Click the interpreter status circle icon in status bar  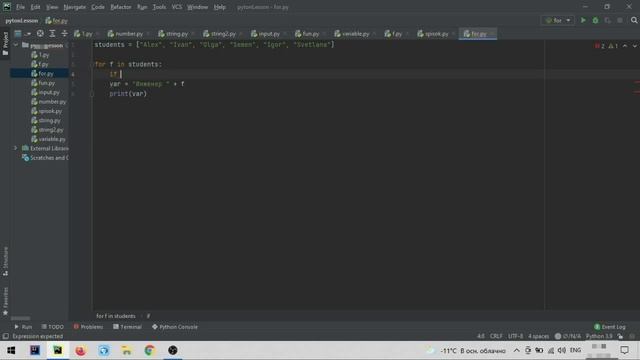tap(558, 336)
